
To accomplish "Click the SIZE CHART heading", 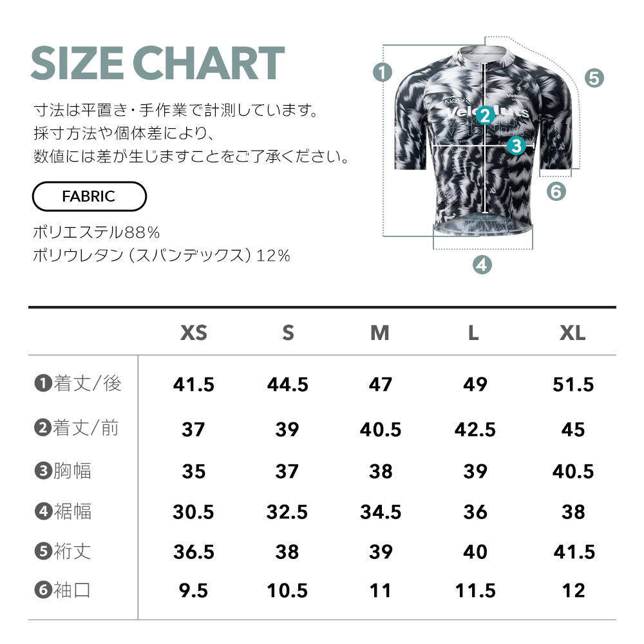I will coord(158,63).
